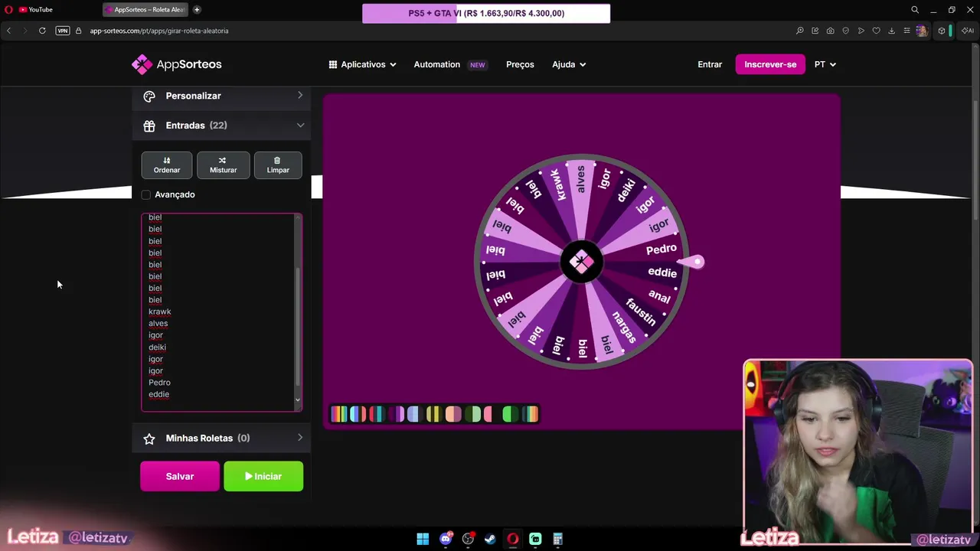Click the entries list scrollbar
The image size is (980, 551).
(298, 325)
